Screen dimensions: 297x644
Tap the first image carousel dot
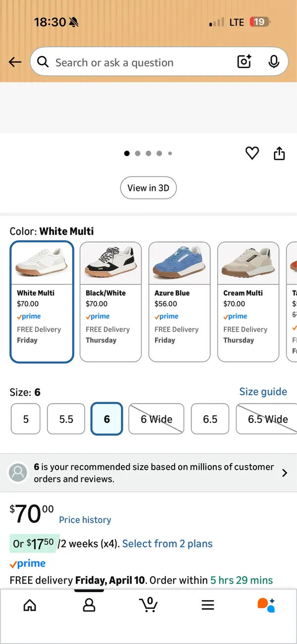[x=127, y=154]
